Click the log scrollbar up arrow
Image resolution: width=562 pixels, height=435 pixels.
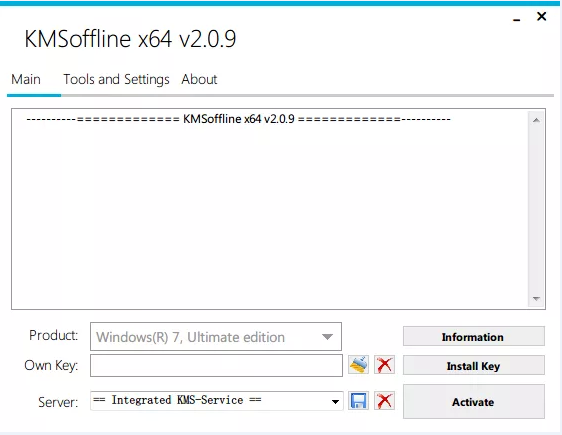536,120
